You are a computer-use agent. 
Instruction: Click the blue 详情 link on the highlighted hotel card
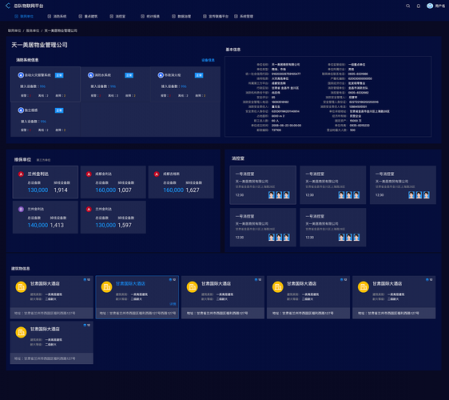[x=173, y=304]
